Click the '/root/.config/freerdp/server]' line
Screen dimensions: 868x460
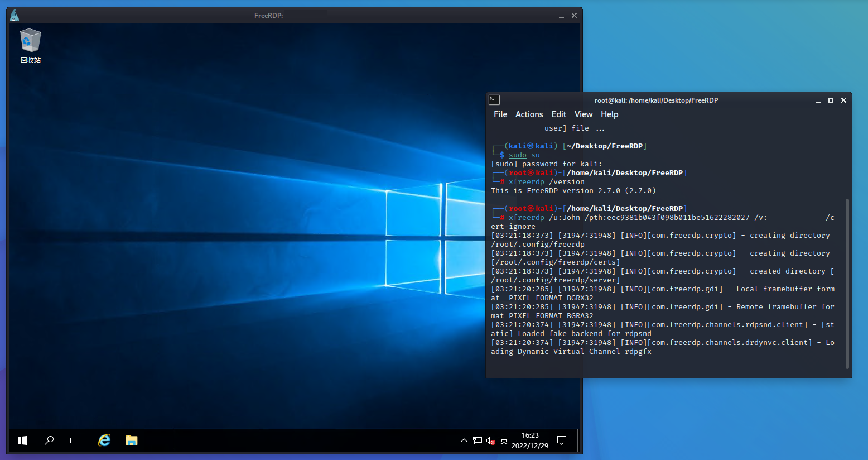(556, 280)
